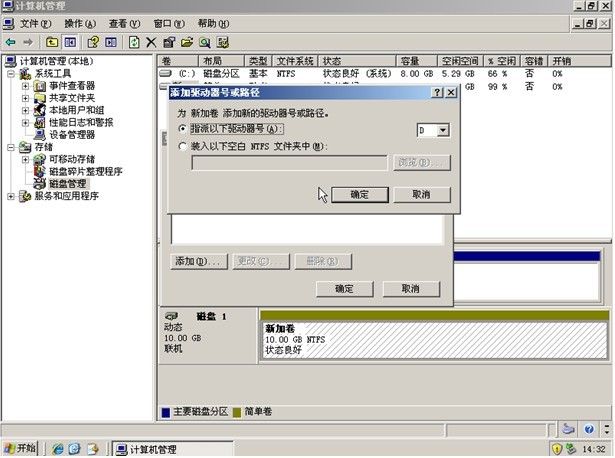Expand the 可移动存储 node
The width and height of the screenshot is (615, 458).
point(25,159)
